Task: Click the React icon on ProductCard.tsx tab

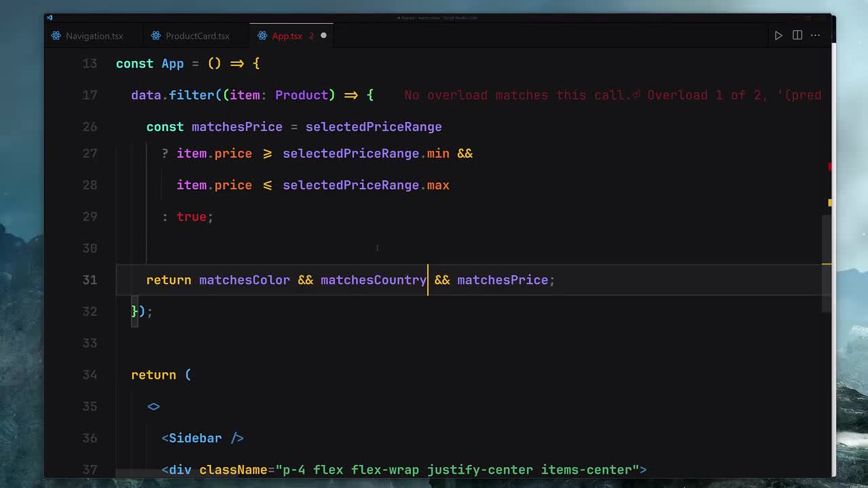Action: 156,36
